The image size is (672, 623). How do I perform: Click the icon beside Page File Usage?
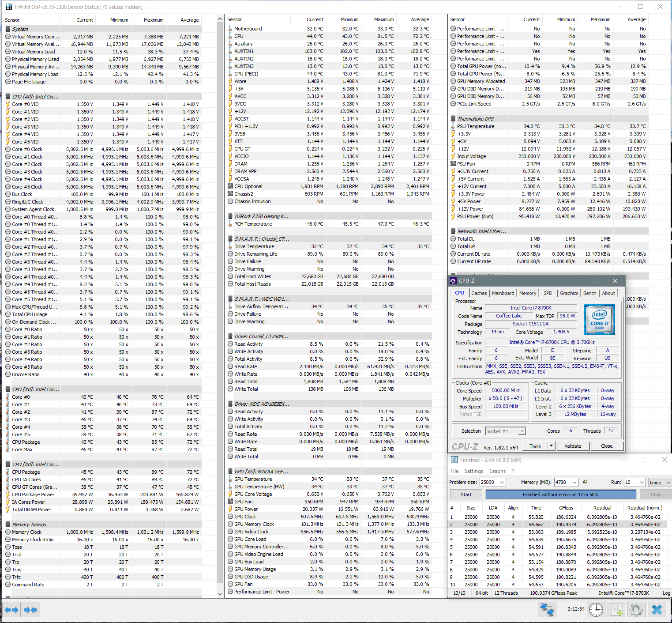click(8, 82)
